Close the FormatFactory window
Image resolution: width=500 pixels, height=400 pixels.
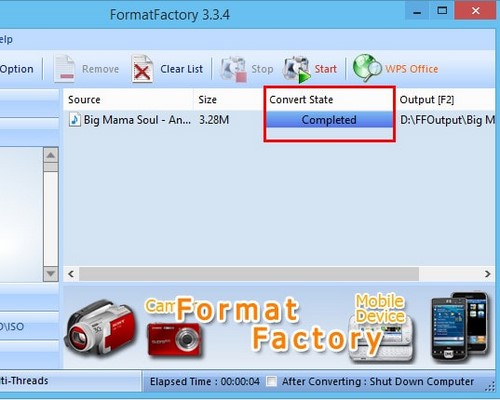(476, 11)
